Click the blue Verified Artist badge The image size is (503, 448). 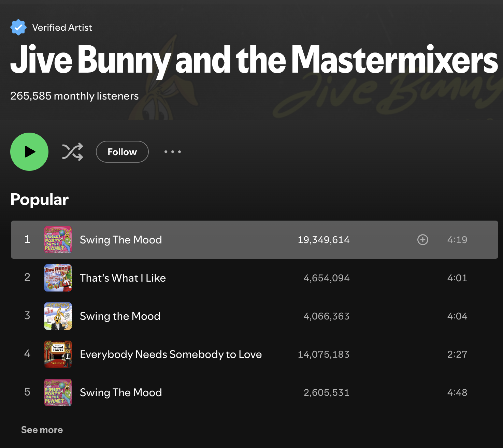tap(18, 27)
